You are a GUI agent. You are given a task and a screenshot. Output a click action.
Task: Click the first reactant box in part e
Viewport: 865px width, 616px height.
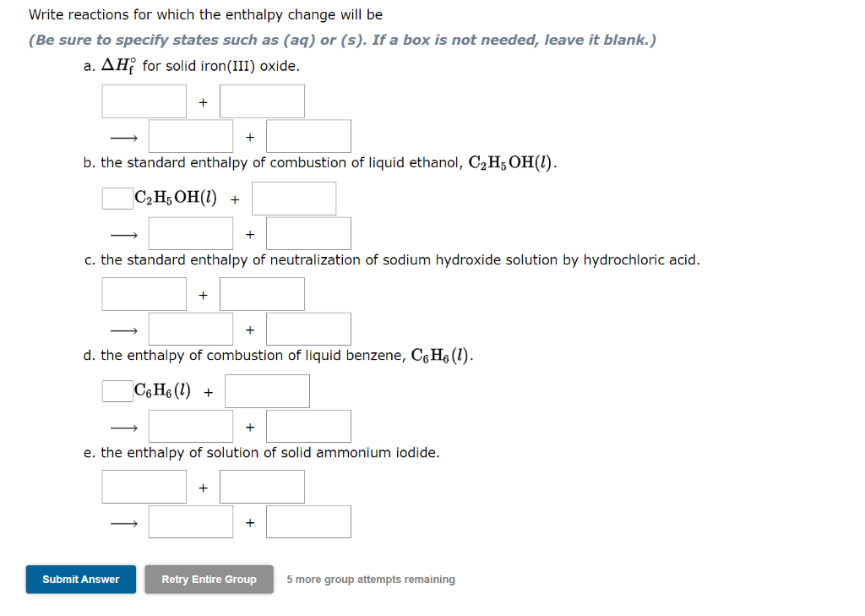pyautogui.click(x=144, y=486)
